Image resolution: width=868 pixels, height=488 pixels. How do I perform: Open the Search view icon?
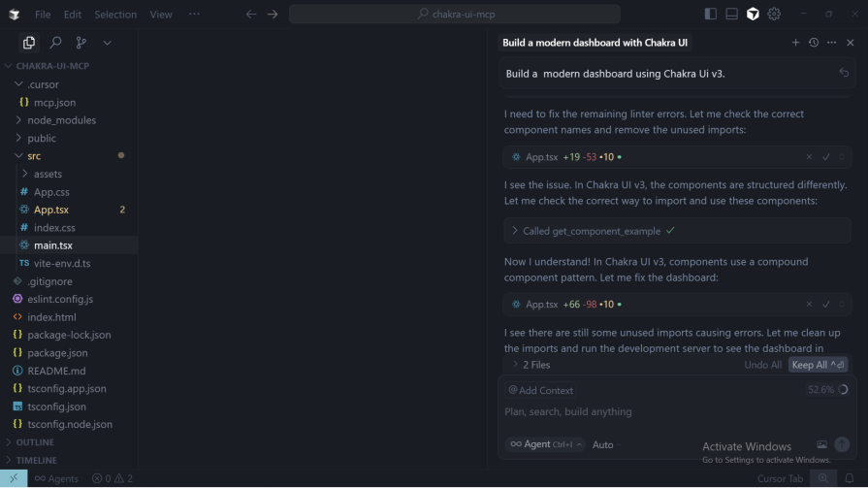(55, 43)
